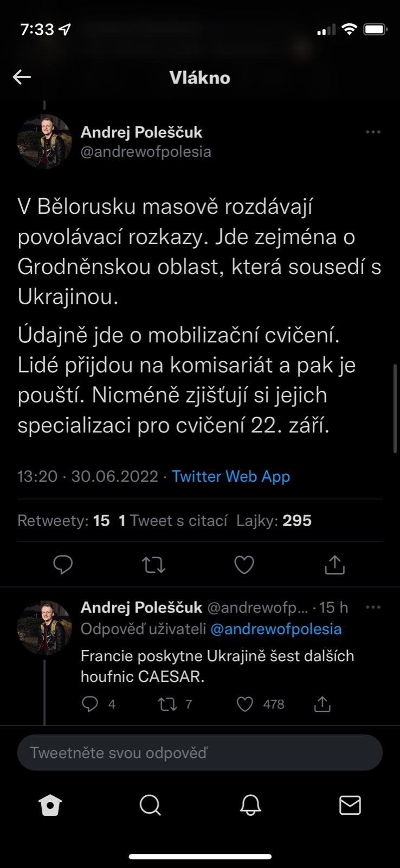Retweet the CAESAR howitzers reply

[x=167, y=704]
